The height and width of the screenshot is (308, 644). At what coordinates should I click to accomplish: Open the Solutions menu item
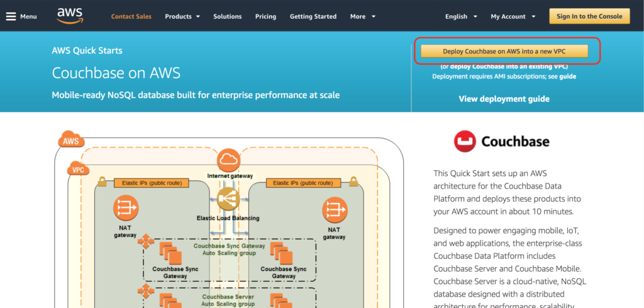(228, 16)
